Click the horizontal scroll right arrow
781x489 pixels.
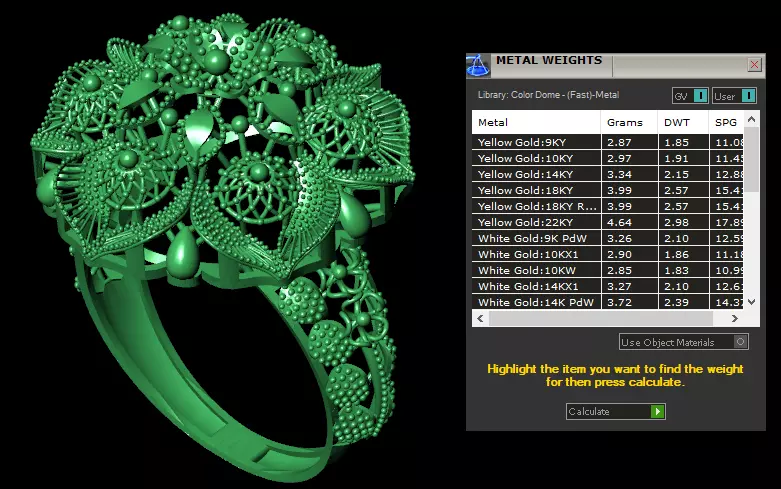pos(735,318)
